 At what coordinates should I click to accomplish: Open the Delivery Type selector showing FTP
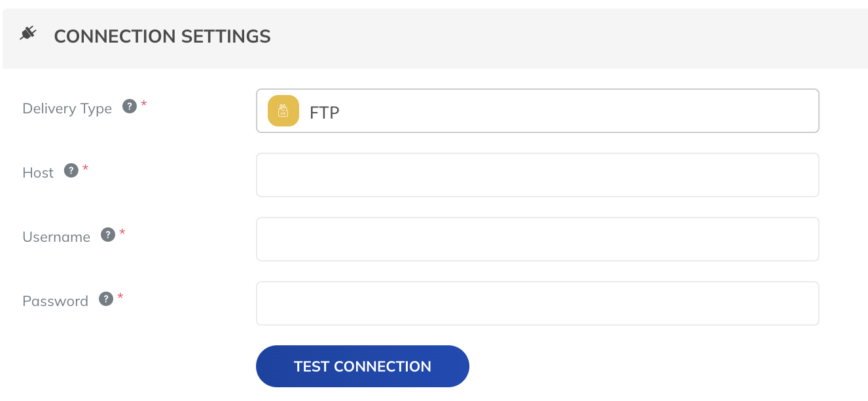coord(537,111)
